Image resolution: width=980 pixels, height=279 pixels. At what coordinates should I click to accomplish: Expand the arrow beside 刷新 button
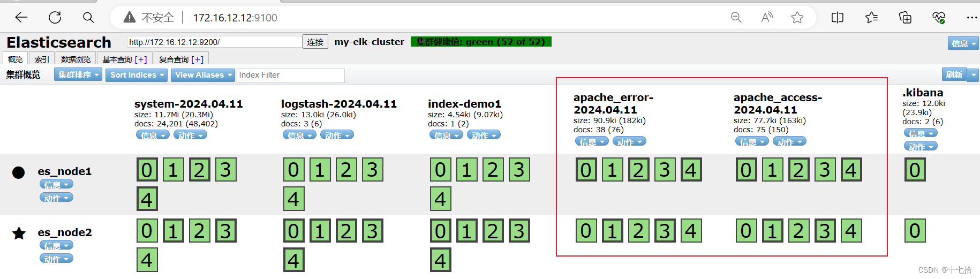coord(973,74)
